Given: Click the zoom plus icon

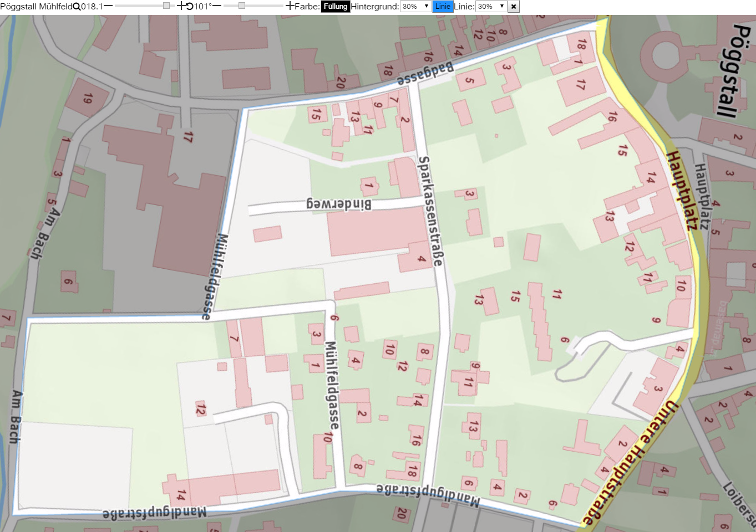Looking at the screenshot, I should (x=181, y=6).
